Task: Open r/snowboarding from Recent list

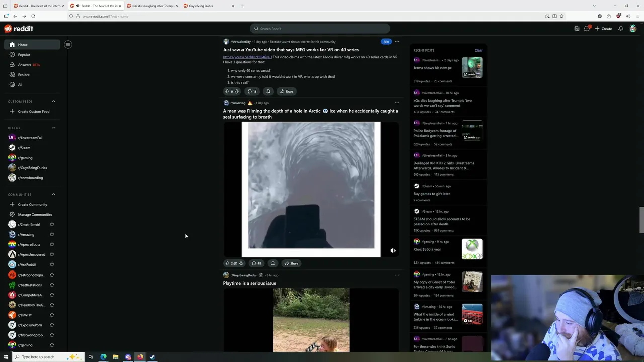Action: [x=30, y=178]
